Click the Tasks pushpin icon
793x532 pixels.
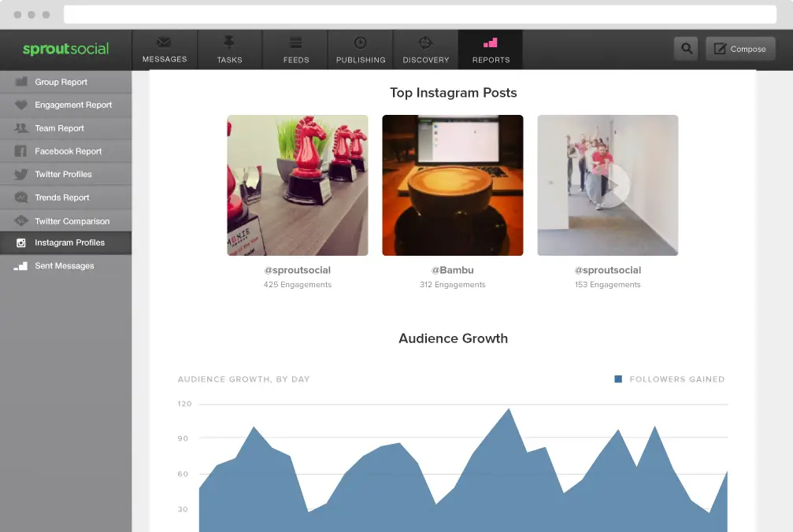(229, 42)
